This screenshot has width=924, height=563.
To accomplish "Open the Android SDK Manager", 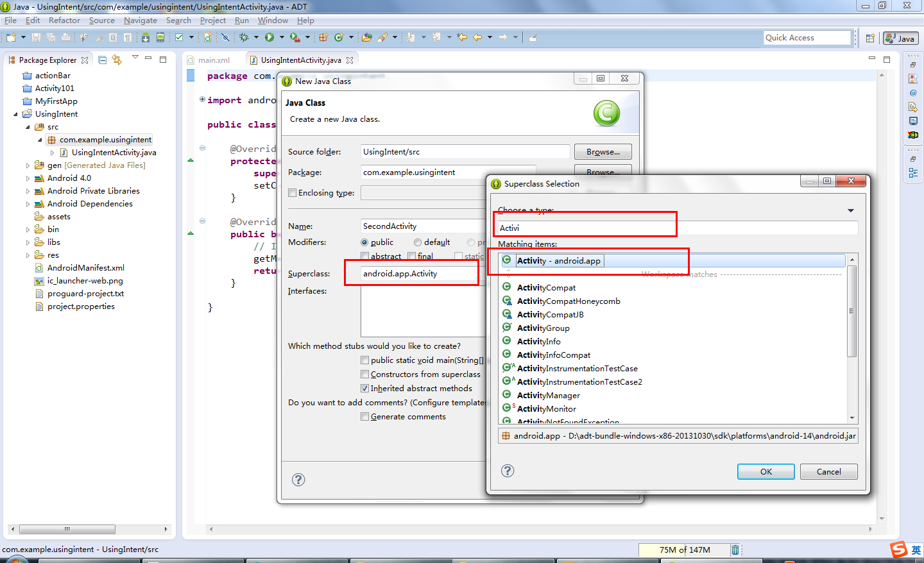I will pyautogui.click(x=146, y=37).
